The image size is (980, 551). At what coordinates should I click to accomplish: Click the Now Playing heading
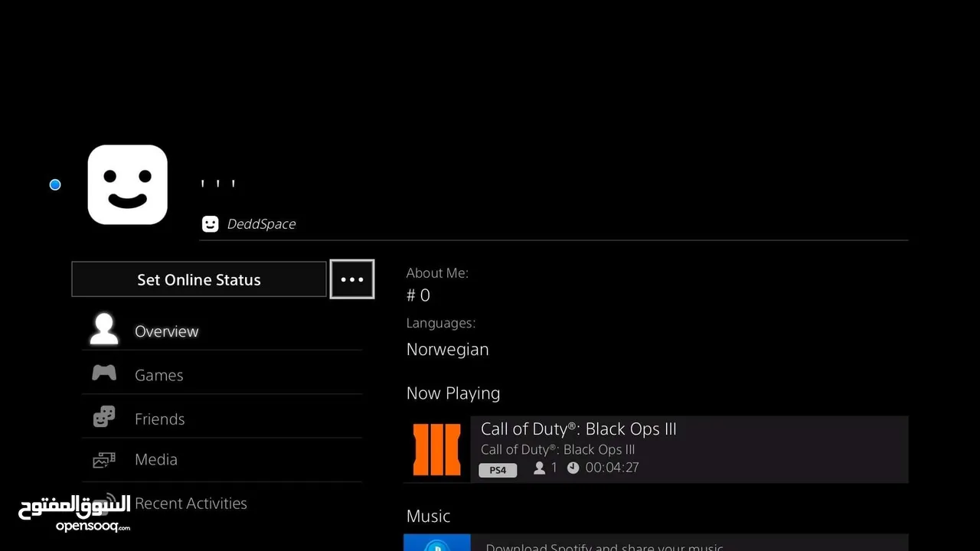(453, 393)
